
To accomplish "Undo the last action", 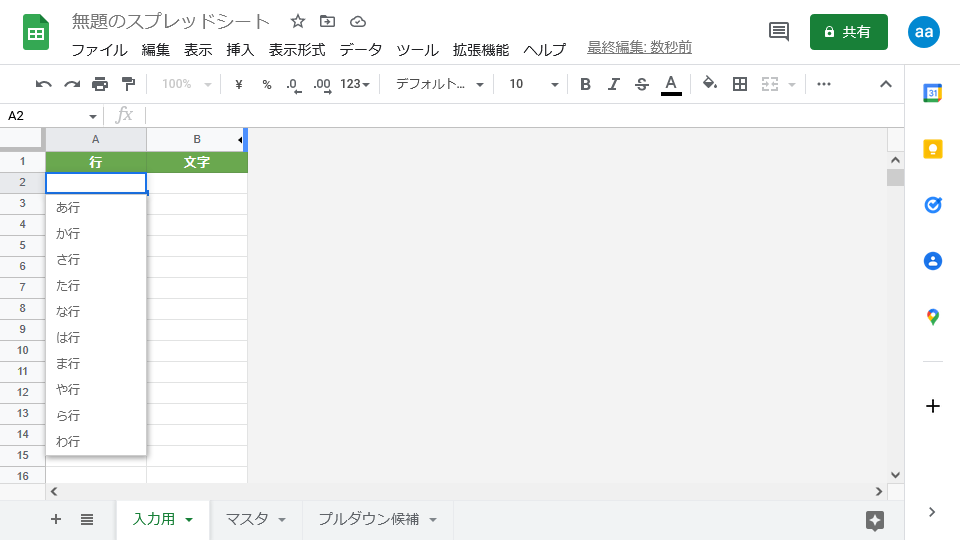I will click(43, 84).
